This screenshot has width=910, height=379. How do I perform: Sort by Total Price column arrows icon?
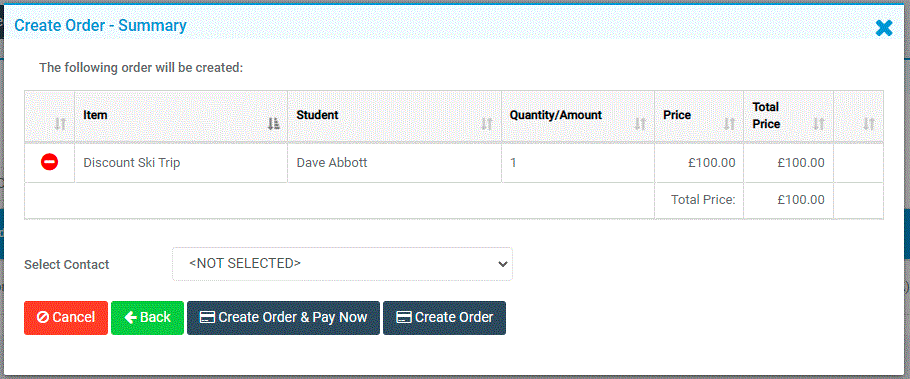pyautogui.click(x=819, y=124)
